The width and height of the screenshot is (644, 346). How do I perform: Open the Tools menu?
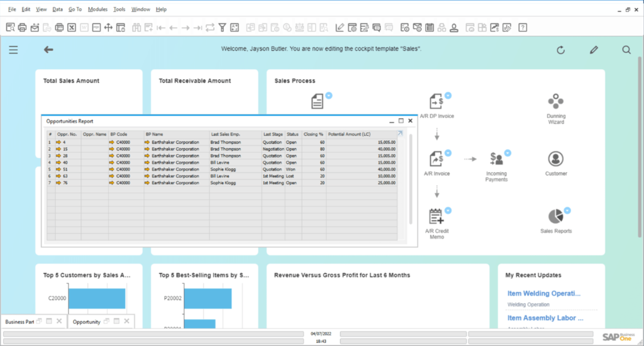point(119,9)
